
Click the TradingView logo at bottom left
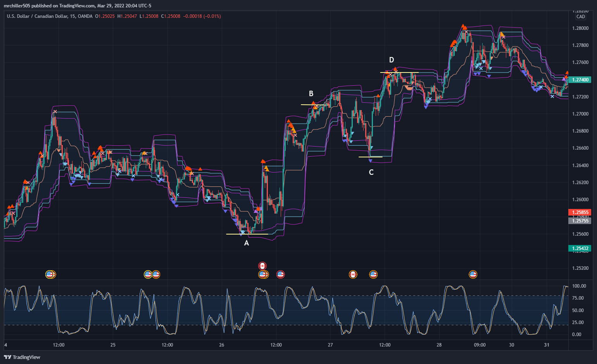pyautogui.click(x=22, y=357)
